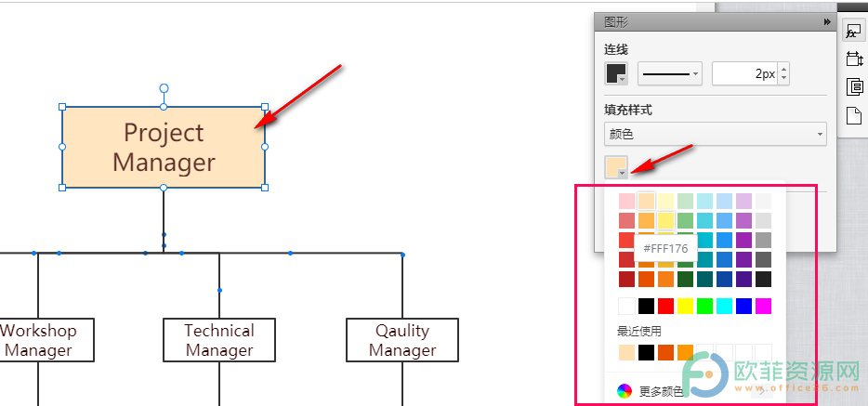
Task: Pick black swatch under 最近使用
Action: click(x=647, y=352)
